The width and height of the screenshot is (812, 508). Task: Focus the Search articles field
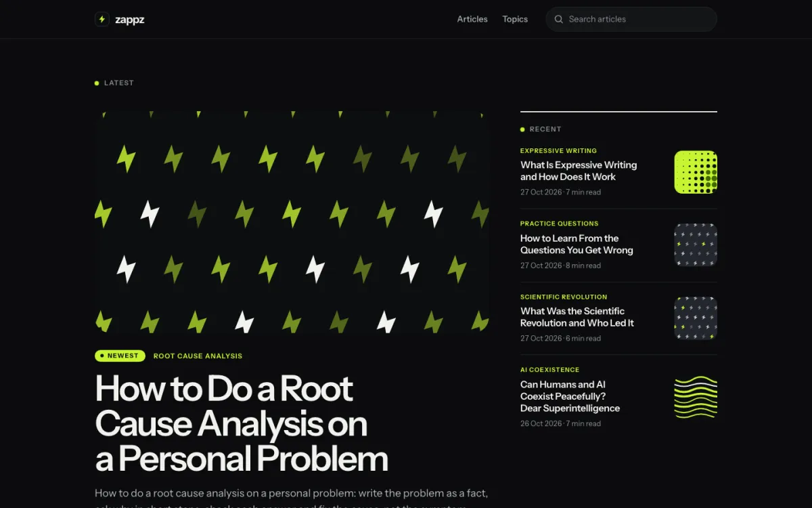631,20
